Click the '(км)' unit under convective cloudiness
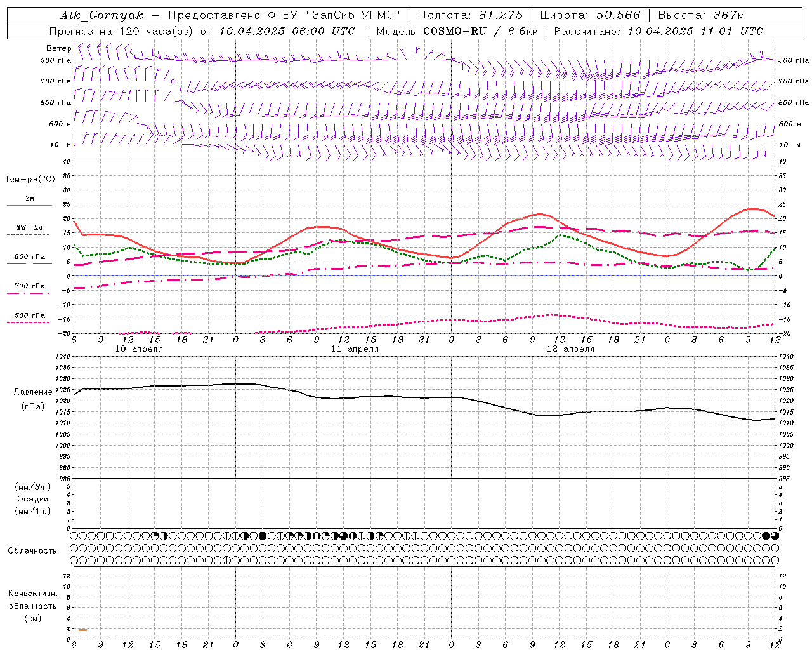The width and height of the screenshot is (812, 650). click(x=32, y=619)
